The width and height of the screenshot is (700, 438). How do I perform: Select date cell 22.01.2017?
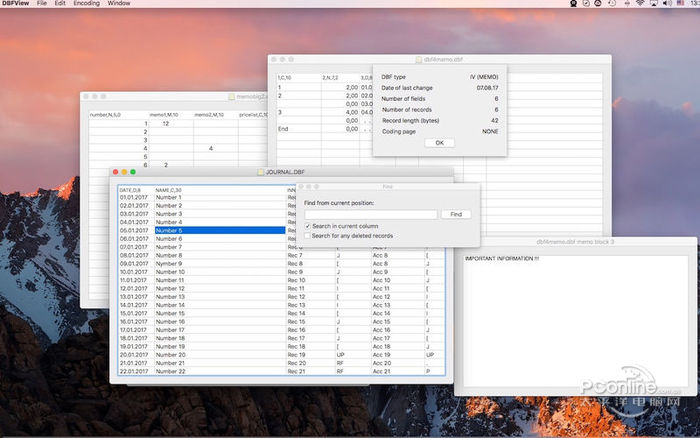click(x=136, y=371)
